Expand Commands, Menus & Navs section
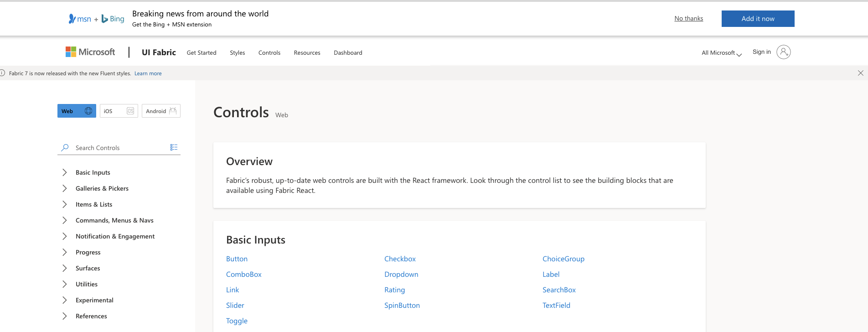The width and height of the screenshot is (868, 332). tap(64, 220)
